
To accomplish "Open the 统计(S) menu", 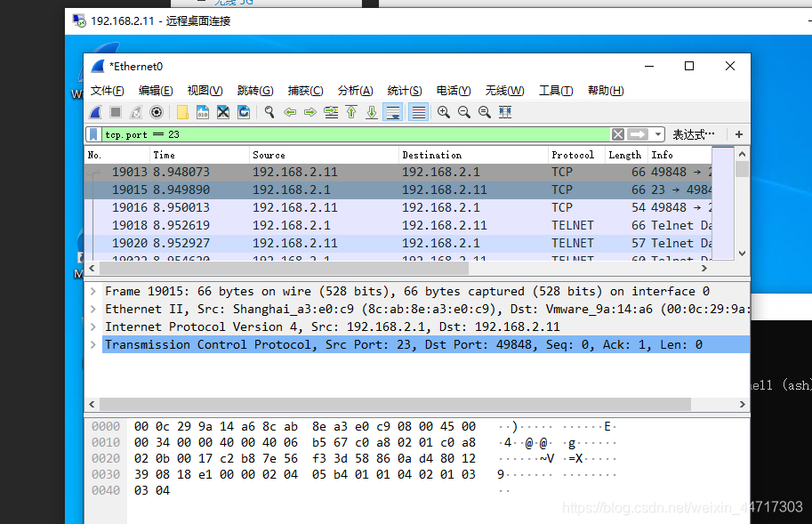I will 405,91.
